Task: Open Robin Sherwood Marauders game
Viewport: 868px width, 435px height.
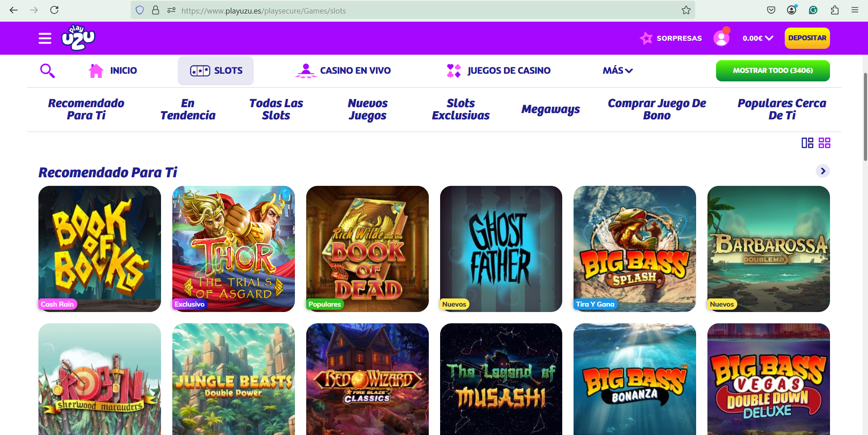Action: 100,379
